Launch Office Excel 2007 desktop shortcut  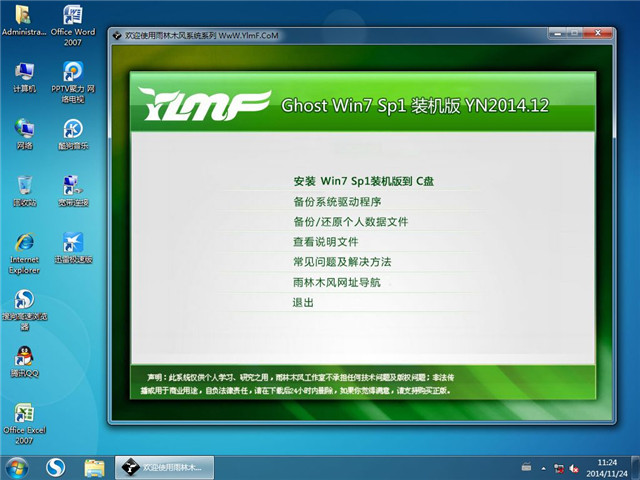24,414
